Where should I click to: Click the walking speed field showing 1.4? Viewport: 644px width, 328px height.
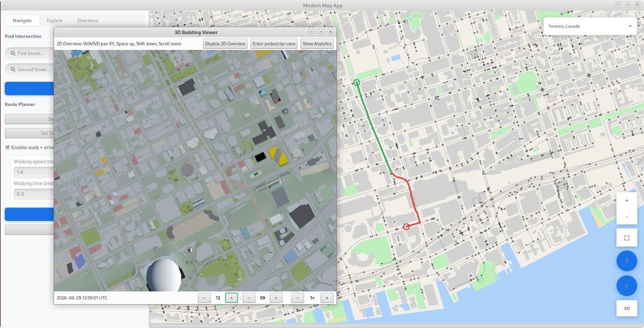(x=34, y=172)
